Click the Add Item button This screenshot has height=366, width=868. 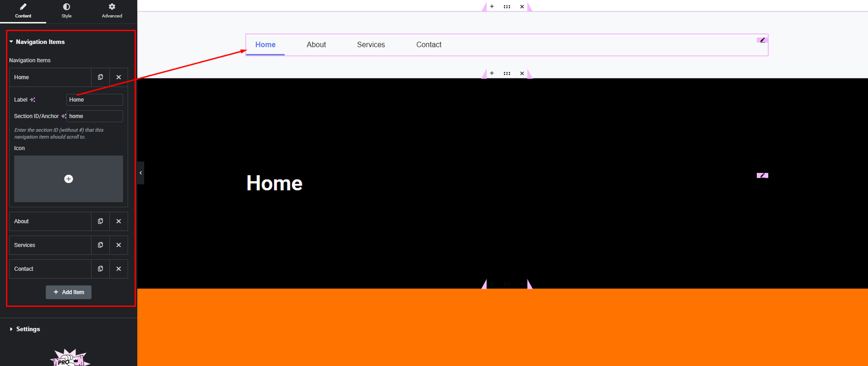(x=68, y=292)
